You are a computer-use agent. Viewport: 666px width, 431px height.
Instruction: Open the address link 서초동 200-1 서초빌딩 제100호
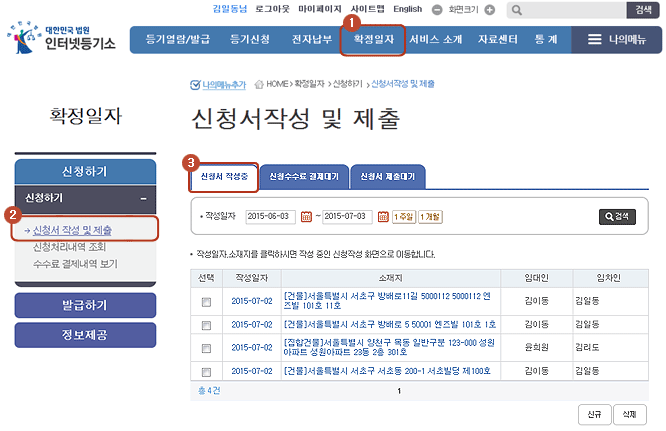387,371
